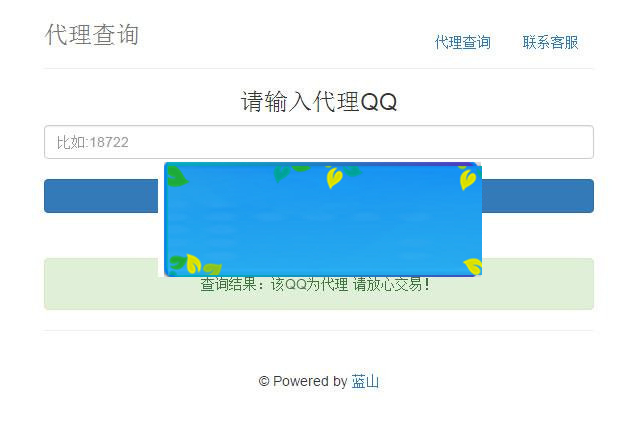Focus the QQ number input field
The image size is (629, 439).
click(x=318, y=142)
